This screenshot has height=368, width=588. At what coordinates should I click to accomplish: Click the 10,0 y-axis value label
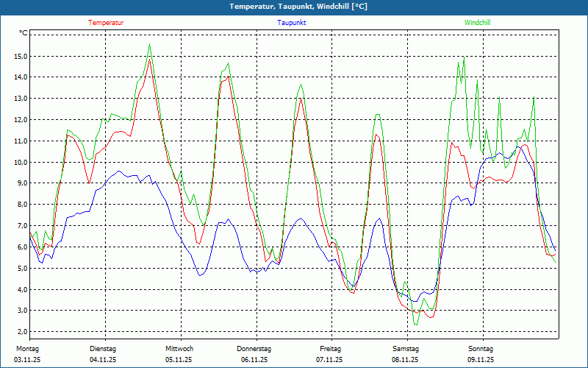click(20, 162)
